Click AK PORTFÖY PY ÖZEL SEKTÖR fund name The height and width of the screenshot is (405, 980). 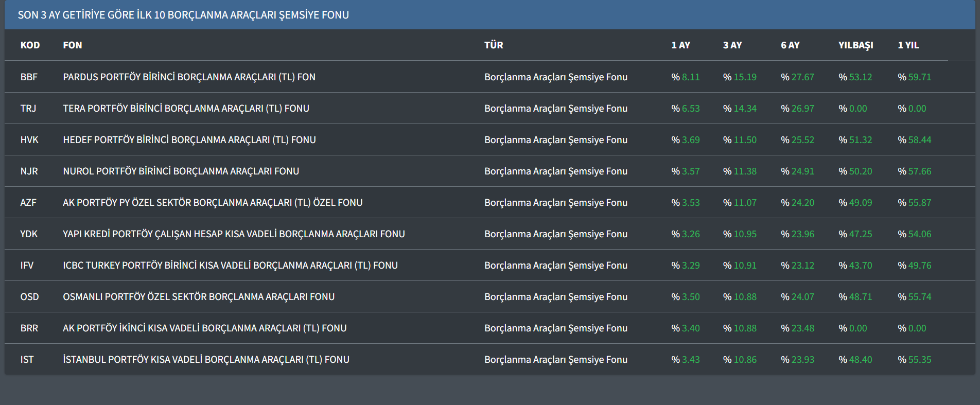pos(213,203)
